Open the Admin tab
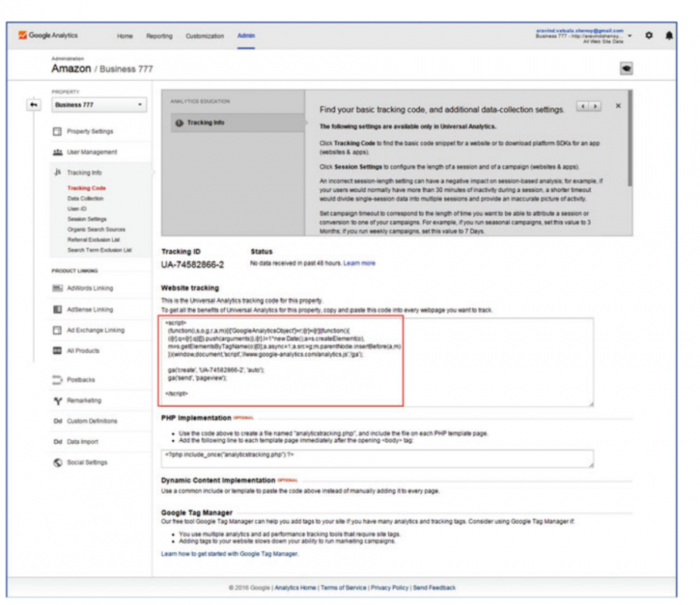Screen dimensions: 700x605 tap(246, 36)
